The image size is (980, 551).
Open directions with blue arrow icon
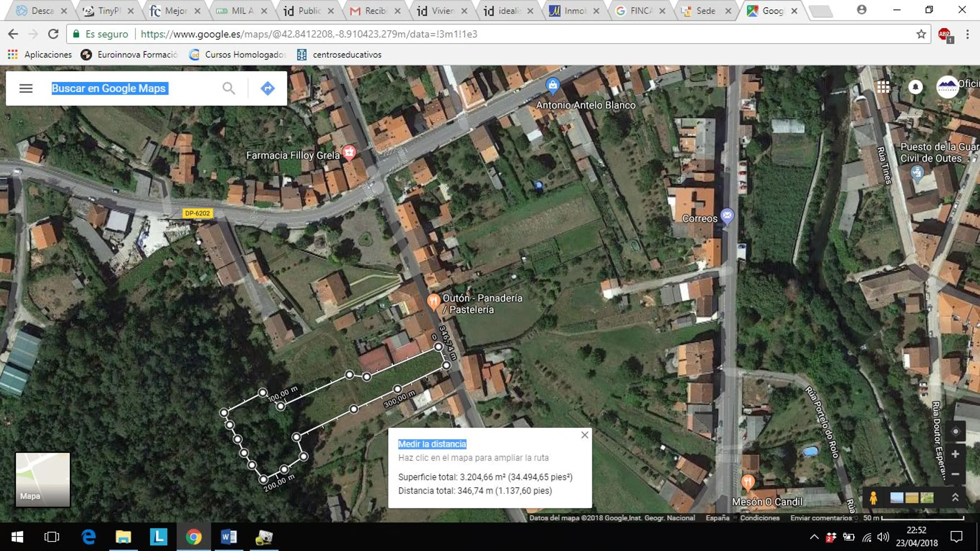tap(267, 88)
